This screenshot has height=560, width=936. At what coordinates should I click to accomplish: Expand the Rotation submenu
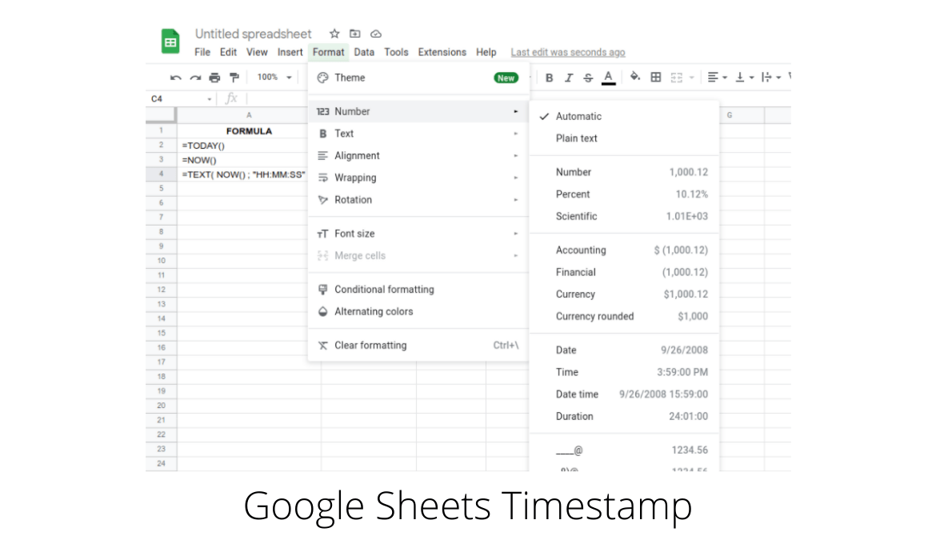tap(418, 200)
